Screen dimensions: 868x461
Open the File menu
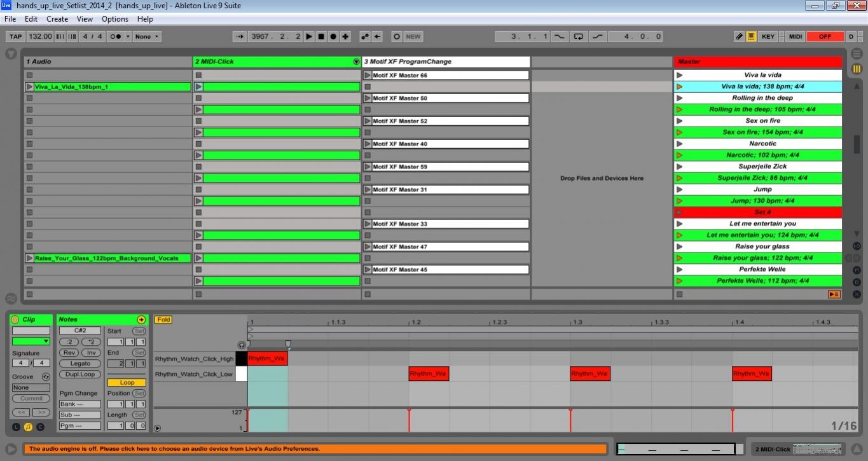[x=10, y=19]
